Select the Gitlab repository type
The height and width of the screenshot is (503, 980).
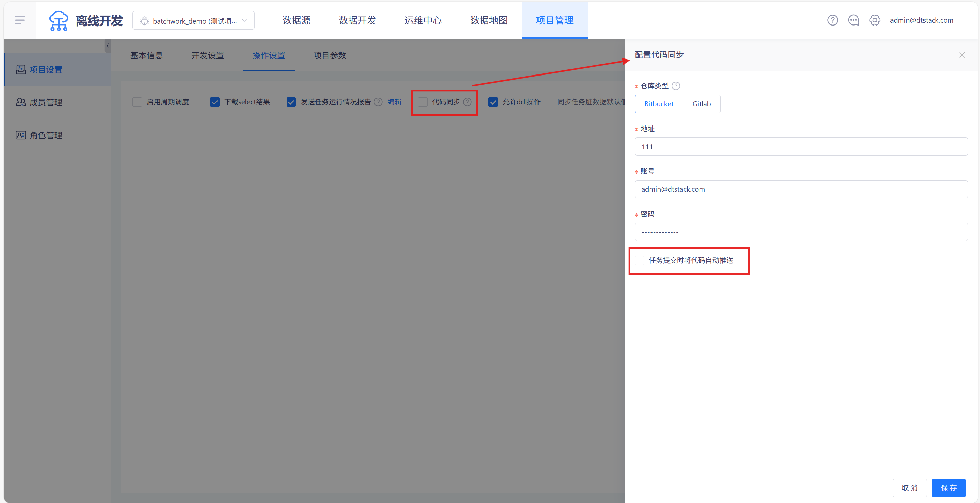[701, 104]
